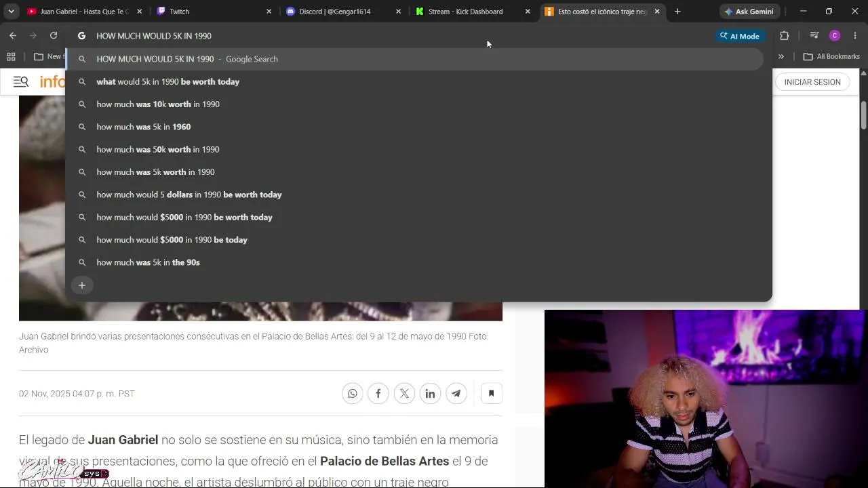
Task: Open the All Bookmarks folder
Action: 831,57
